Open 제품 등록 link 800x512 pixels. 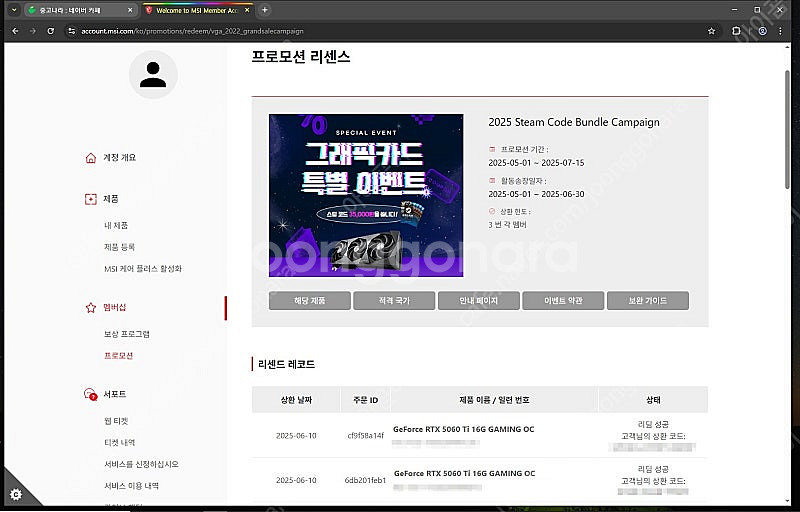(119, 247)
